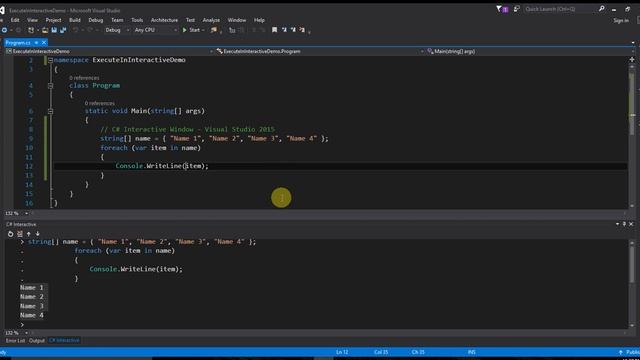Click the split editor icon above the scrollbar
The image size is (640, 360).
632,60
